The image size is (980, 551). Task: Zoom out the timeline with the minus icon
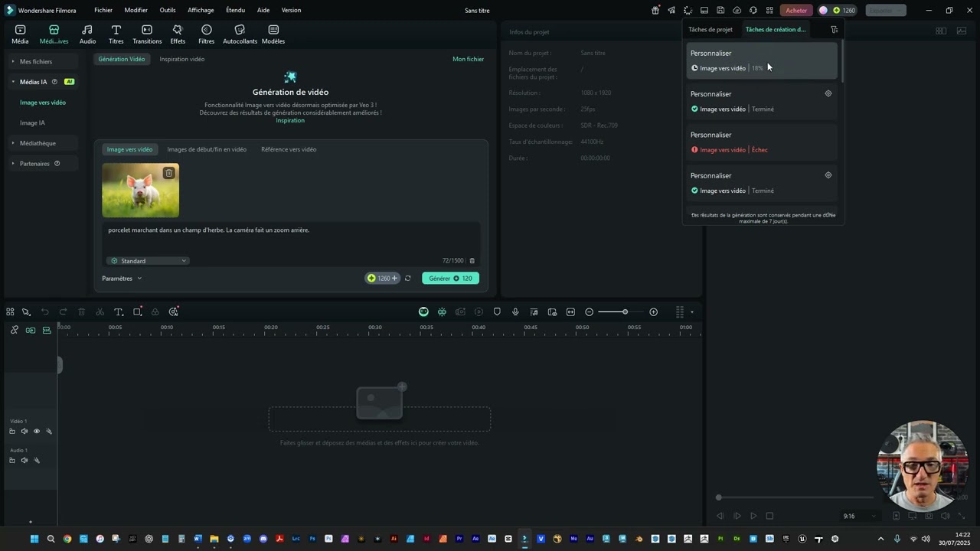589,311
